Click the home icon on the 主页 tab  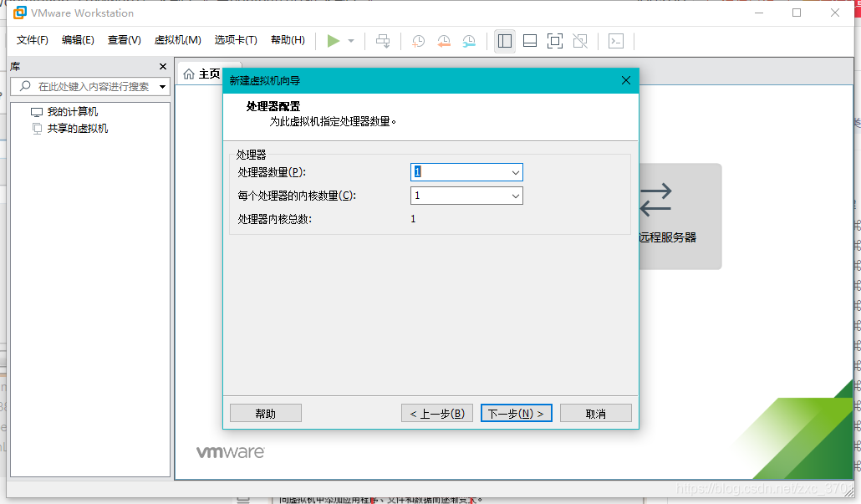pos(189,74)
